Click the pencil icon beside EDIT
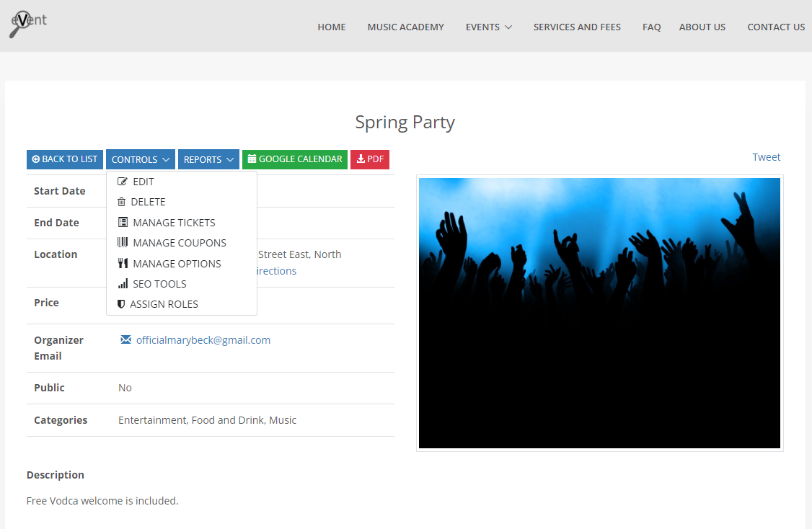The height and width of the screenshot is (529, 812). 122,182
